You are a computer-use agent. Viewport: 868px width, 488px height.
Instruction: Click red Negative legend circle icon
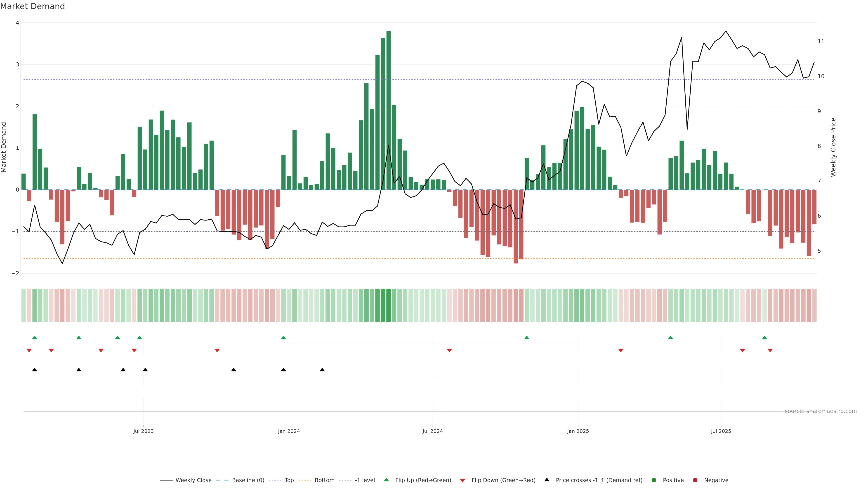tap(695, 480)
